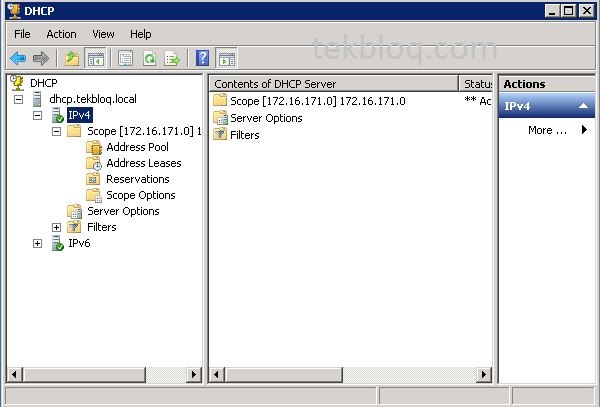Click the Properties toolbar icon

[125, 59]
